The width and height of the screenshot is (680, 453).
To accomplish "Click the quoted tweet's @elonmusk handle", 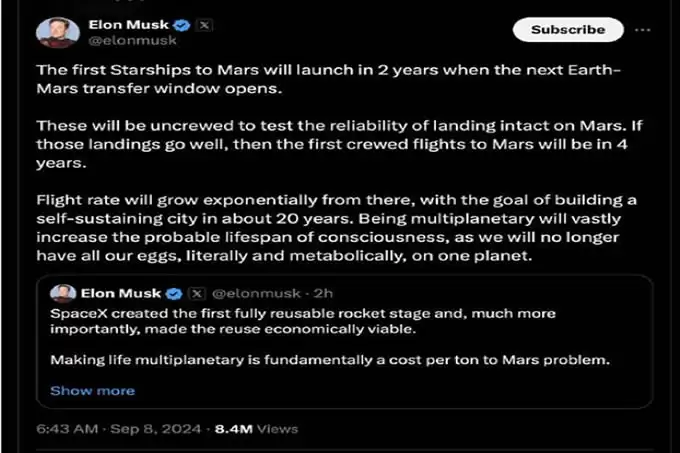I will [256, 293].
